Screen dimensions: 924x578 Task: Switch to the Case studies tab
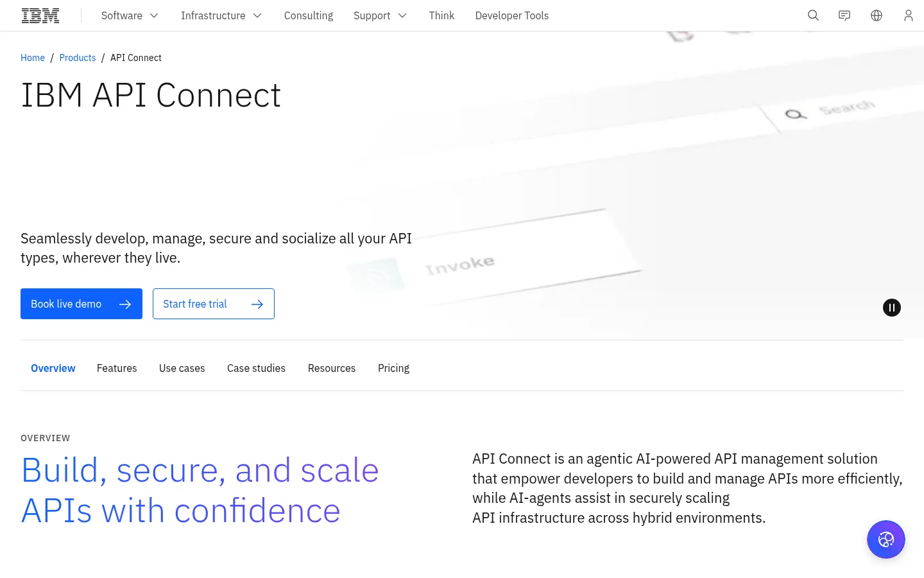coord(257,368)
